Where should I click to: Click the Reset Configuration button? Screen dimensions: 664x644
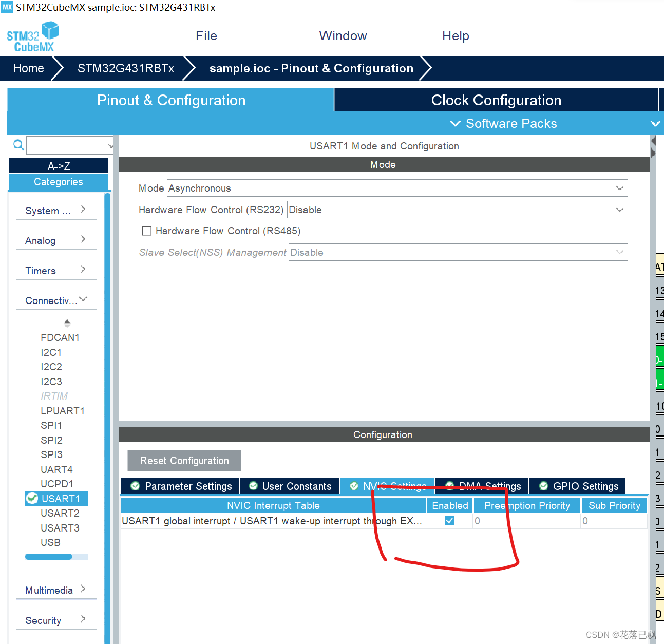[184, 461]
